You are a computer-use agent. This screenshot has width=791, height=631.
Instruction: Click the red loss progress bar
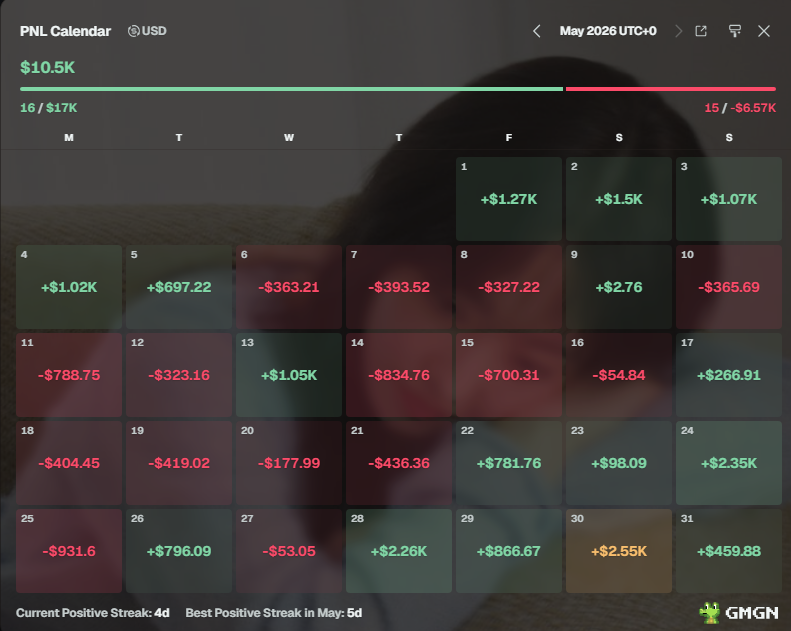coord(670,89)
